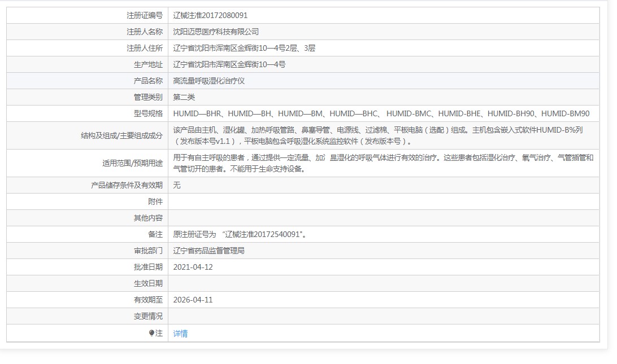Click the 注册证编号 label

tap(145, 15)
